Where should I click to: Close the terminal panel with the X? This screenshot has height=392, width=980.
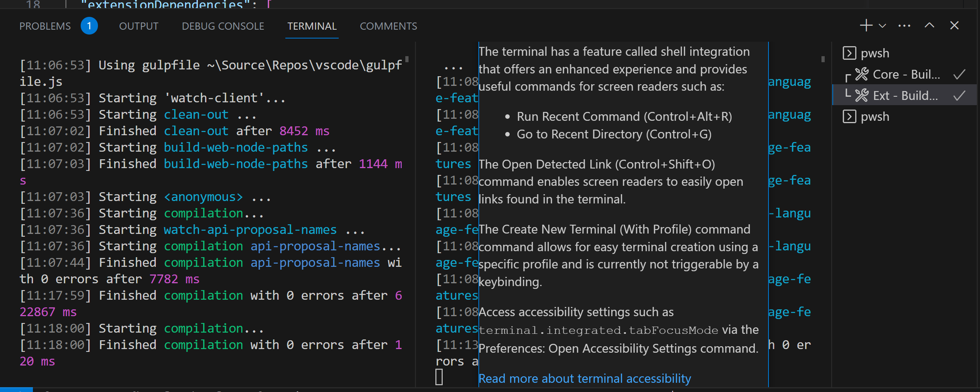(x=954, y=25)
